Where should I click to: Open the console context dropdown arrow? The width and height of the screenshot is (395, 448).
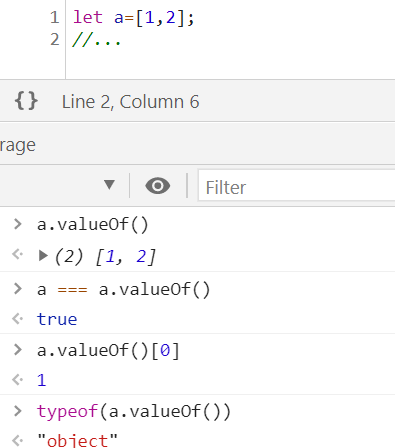tap(109, 185)
